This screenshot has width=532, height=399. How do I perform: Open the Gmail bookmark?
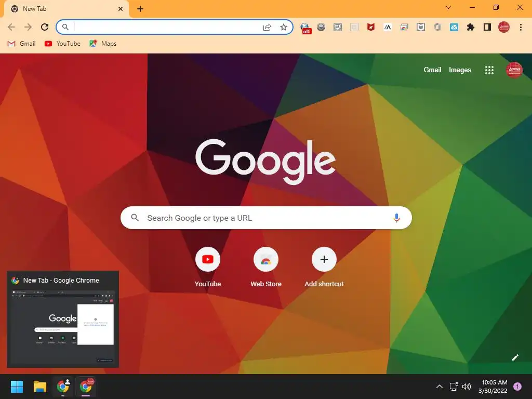point(21,44)
